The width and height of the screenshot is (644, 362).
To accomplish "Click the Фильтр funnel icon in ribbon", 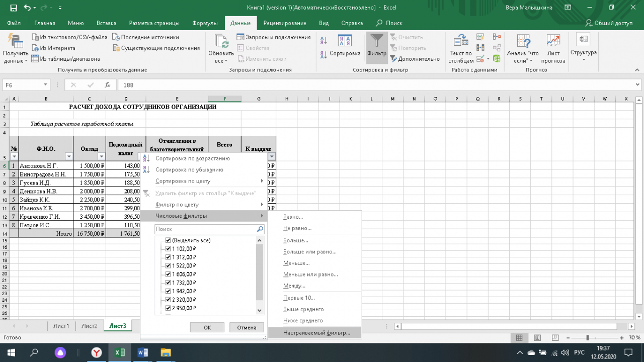I will click(x=376, y=41).
